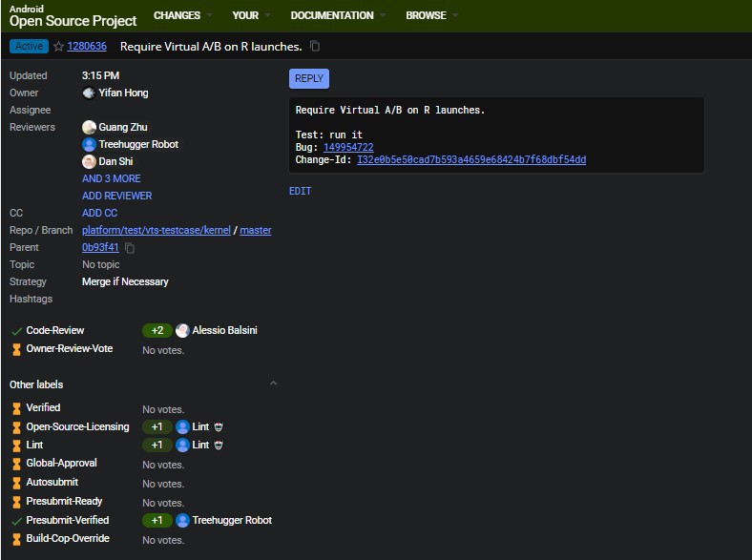
Task: Click Presubmit-Verified checkmark status icon
Action: point(16,521)
